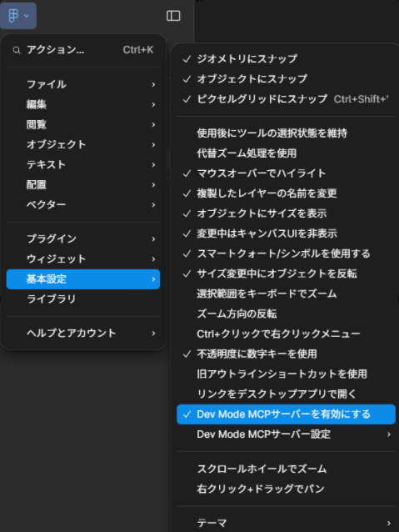This screenshot has height=532, width=399.
Task: Toggle サイズ変更中にオブジェクトを反転 option
Action: pyautogui.click(x=286, y=274)
